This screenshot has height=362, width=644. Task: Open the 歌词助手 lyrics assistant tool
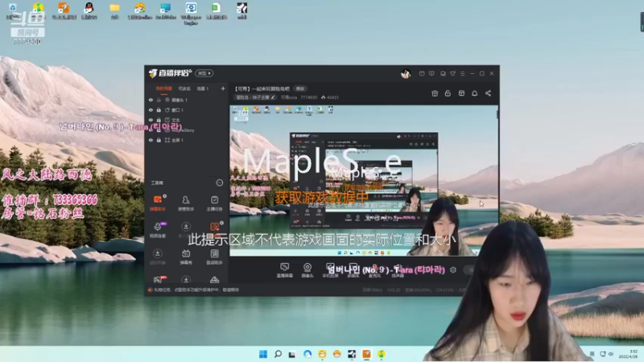214,257
